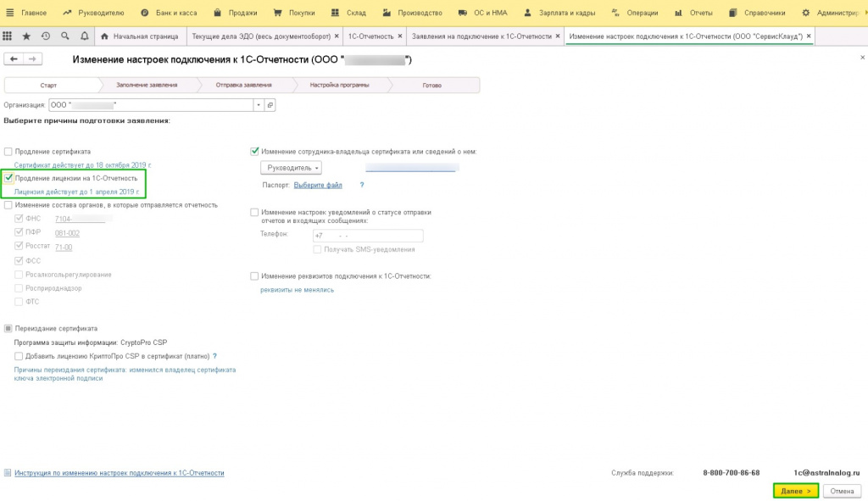This screenshot has width=868, height=501.
Task: Click реквизиты не менялись link
Action: [298, 290]
